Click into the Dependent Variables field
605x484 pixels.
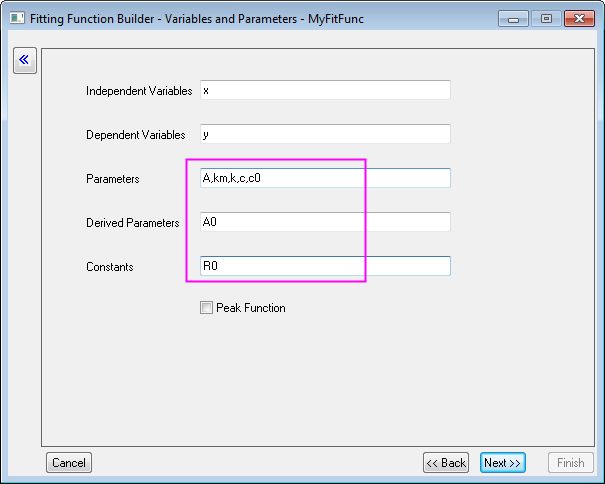click(x=325, y=134)
